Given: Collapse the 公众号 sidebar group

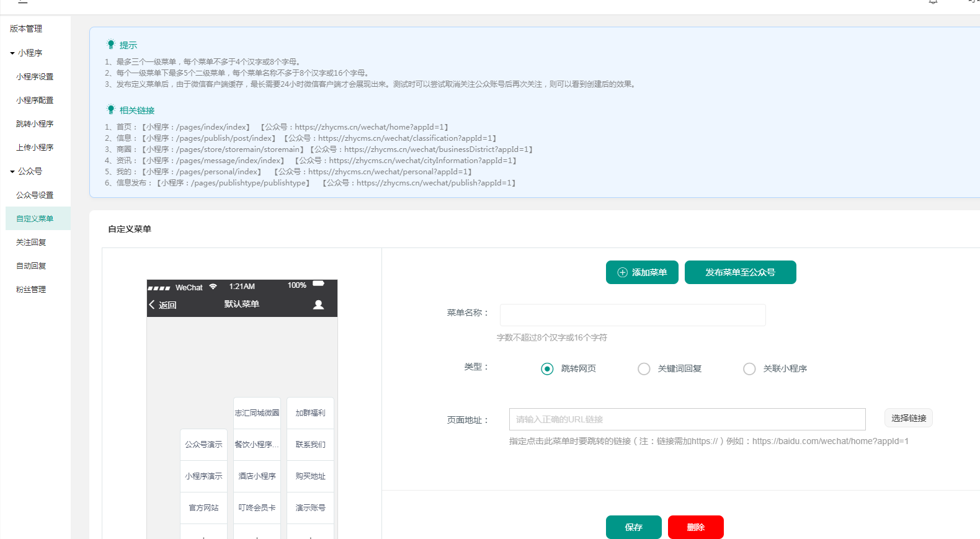Looking at the screenshot, I should pyautogui.click(x=12, y=172).
